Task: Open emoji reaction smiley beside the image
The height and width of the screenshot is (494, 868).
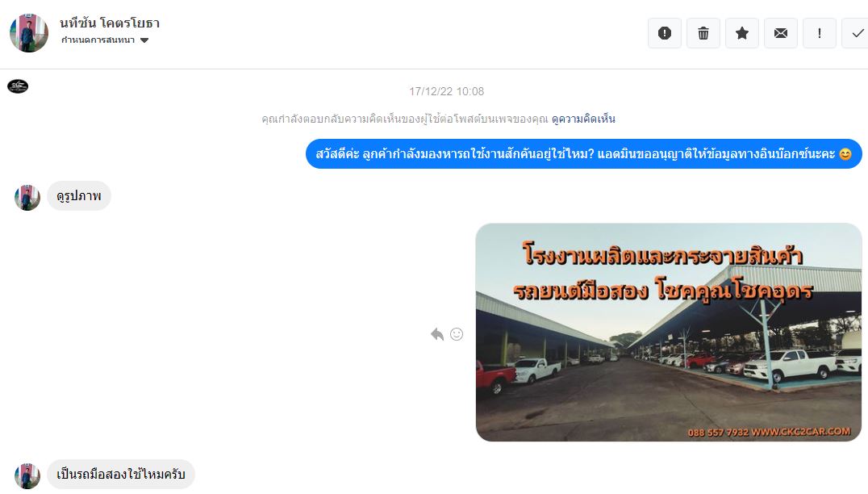Action: 457,334
